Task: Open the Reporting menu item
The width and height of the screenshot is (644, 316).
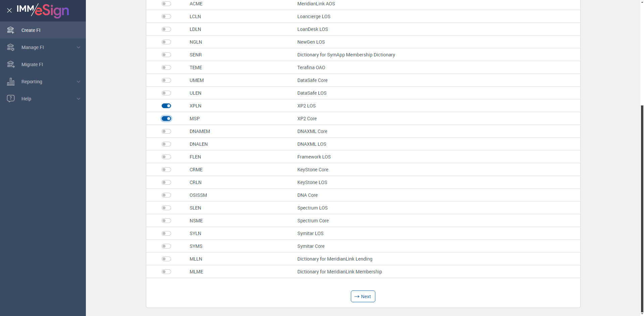Action: click(43, 82)
